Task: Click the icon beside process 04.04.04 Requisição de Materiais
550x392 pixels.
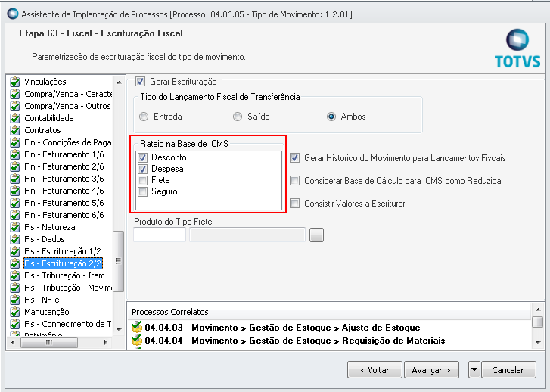Action: (x=136, y=341)
